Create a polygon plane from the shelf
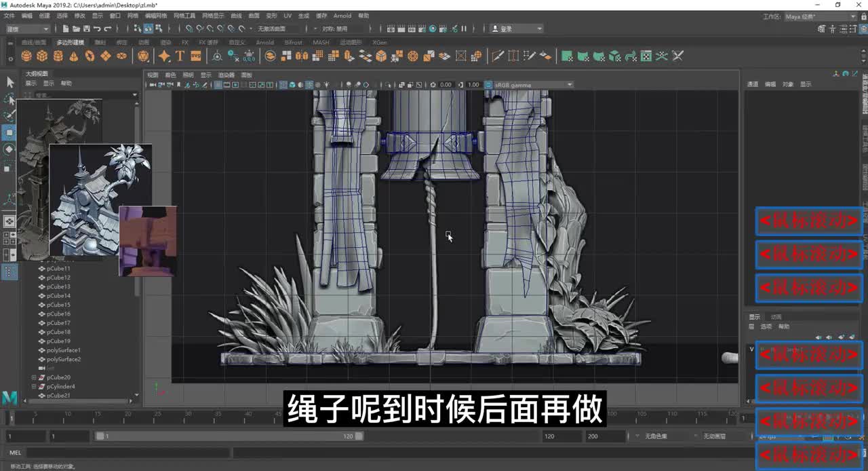 click(106, 56)
